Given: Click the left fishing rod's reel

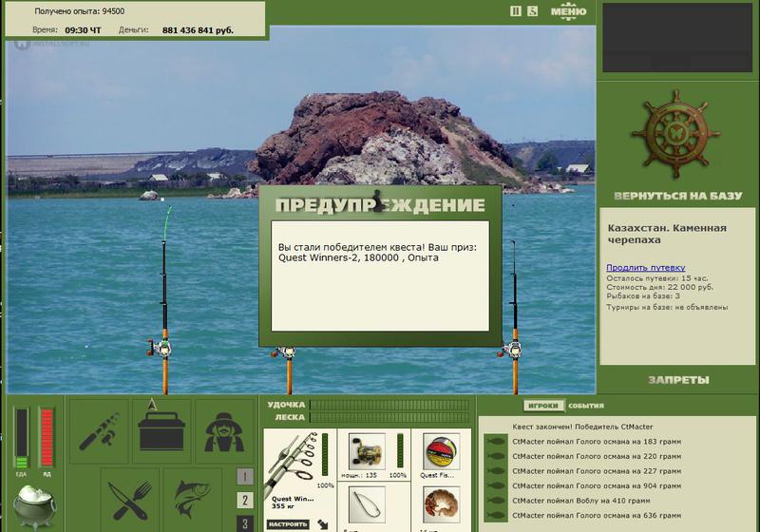Looking at the screenshot, I should coord(161,347).
